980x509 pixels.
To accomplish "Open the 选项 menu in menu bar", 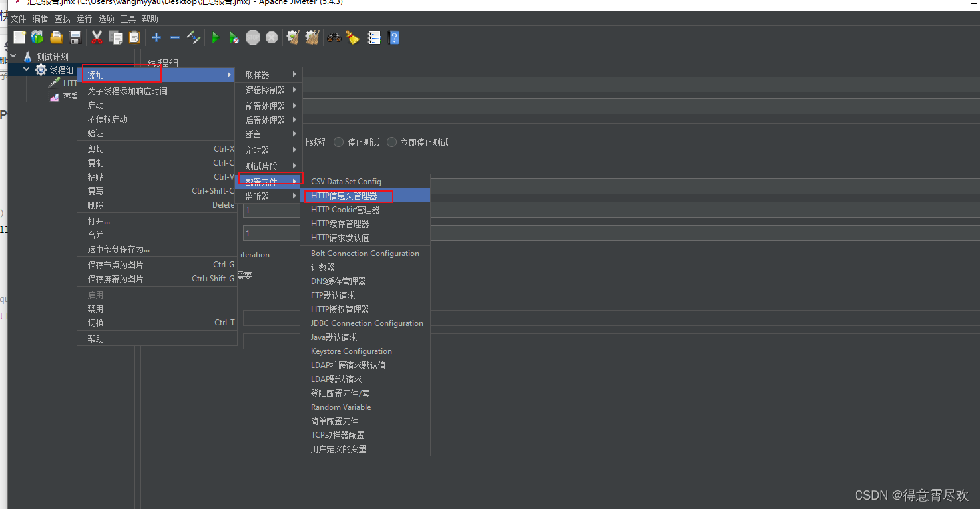I will tap(106, 19).
